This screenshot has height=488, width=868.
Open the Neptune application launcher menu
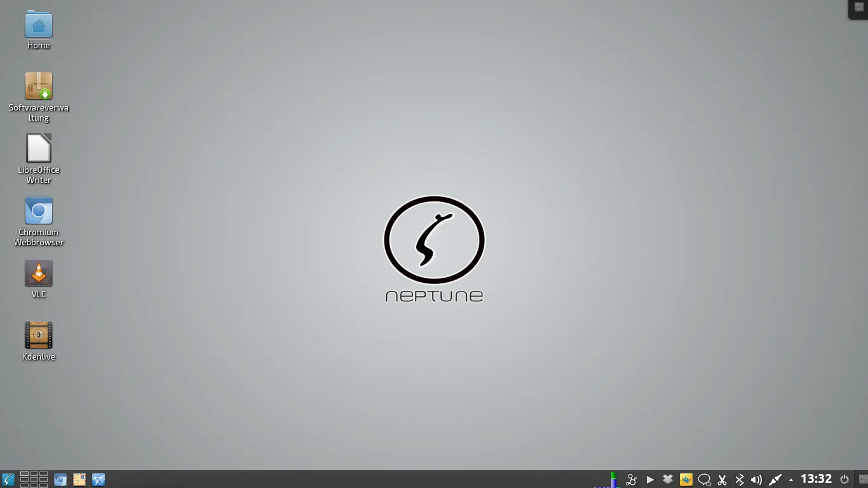pos(8,478)
